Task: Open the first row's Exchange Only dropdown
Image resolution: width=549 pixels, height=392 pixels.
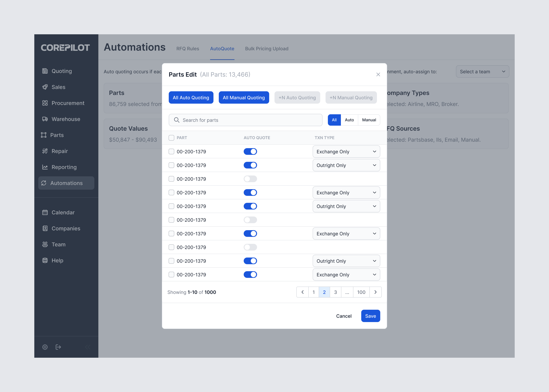Action: point(346,152)
